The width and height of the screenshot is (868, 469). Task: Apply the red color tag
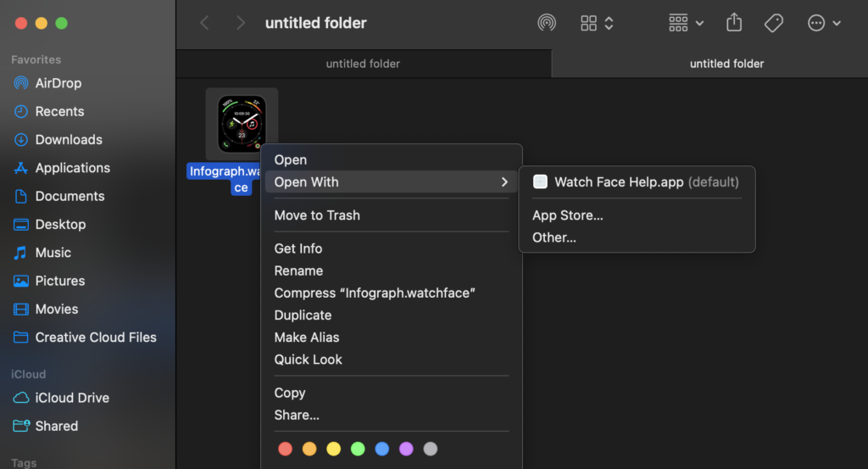[286, 449]
